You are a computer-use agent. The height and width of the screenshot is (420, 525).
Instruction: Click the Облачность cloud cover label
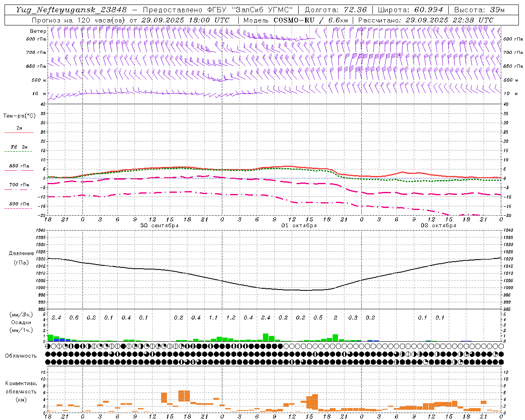[x=21, y=356]
